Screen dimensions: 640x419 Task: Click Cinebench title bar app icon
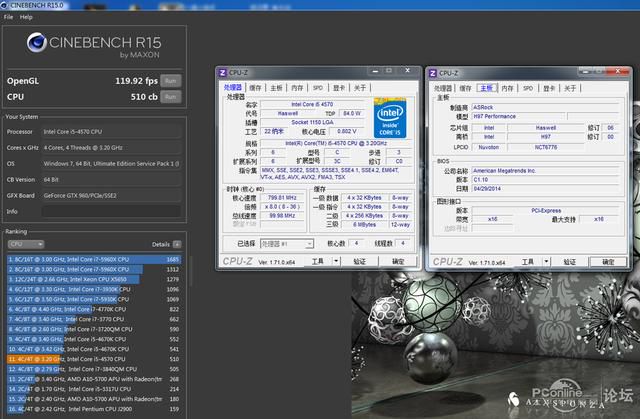coord(4,5)
